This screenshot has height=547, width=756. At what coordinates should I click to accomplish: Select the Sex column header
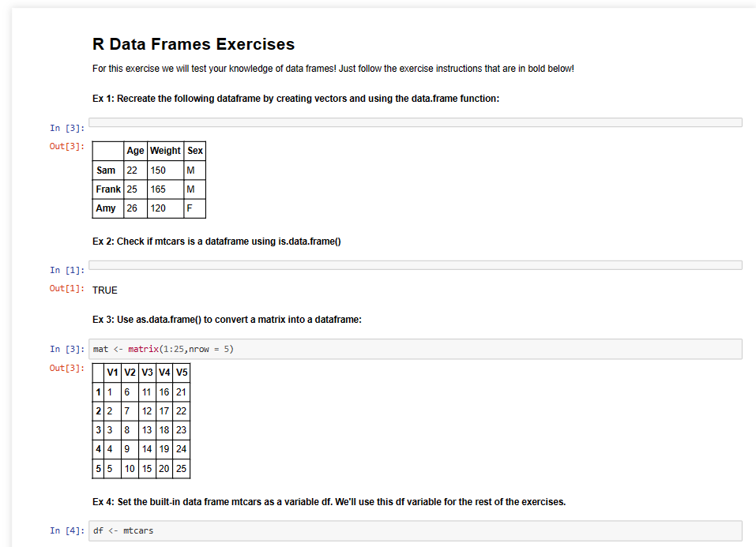point(195,151)
